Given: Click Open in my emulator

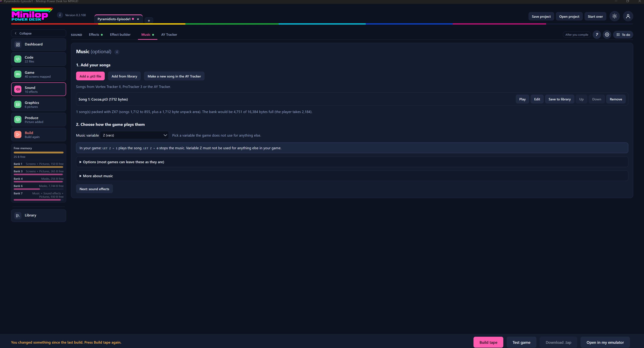Looking at the screenshot, I should (x=605, y=342).
